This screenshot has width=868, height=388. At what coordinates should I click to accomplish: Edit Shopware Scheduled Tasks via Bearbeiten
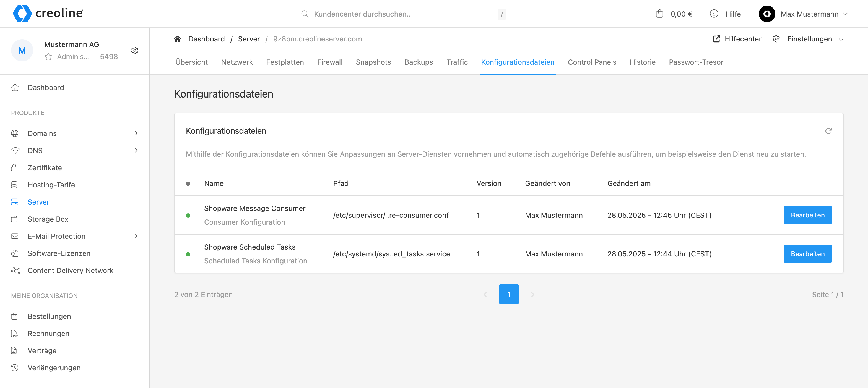click(x=808, y=254)
